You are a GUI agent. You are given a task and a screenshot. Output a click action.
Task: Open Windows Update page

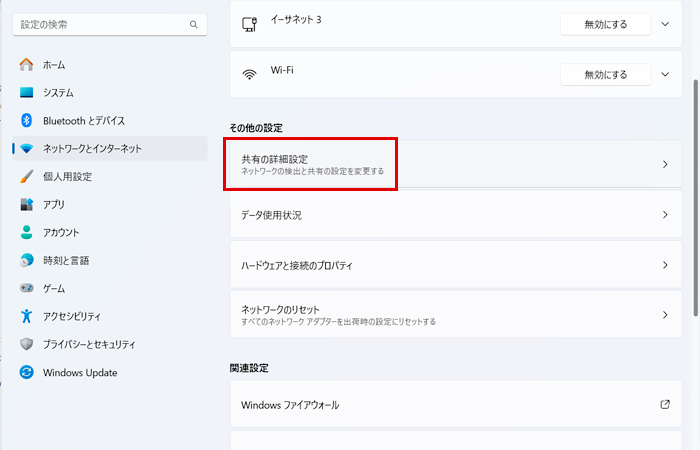(110, 372)
